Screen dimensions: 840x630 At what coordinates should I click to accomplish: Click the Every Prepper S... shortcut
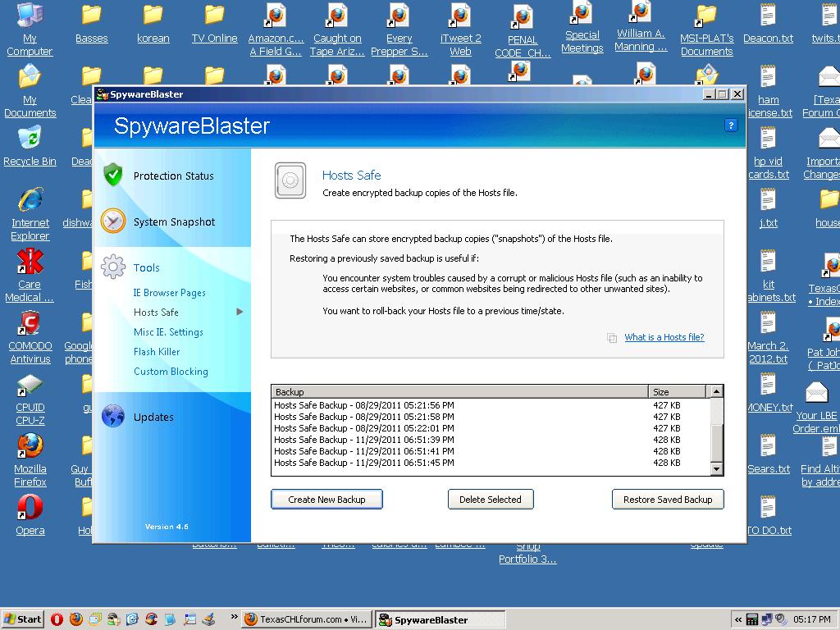click(x=399, y=16)
